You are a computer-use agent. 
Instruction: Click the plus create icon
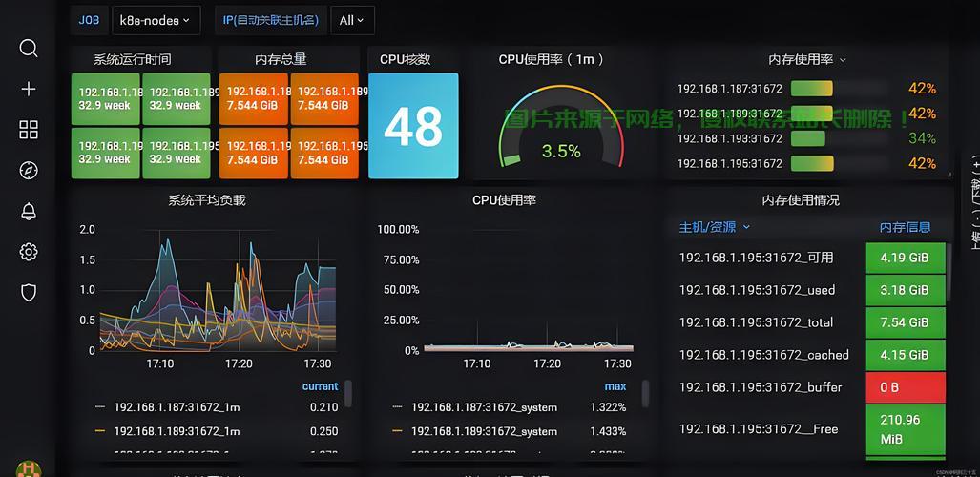(28, 89)
